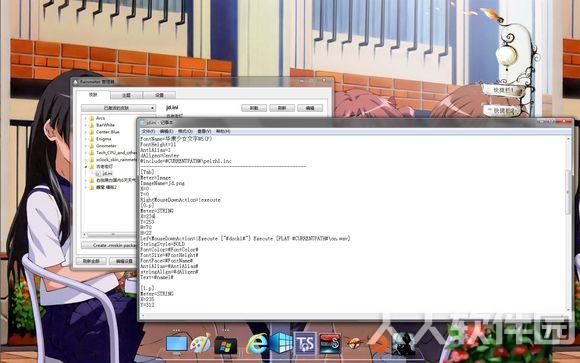This screenshot has width=580, height=363.
Task: Click the StringStyle=BOLD line in Notepad
Action: click(162, 244)
